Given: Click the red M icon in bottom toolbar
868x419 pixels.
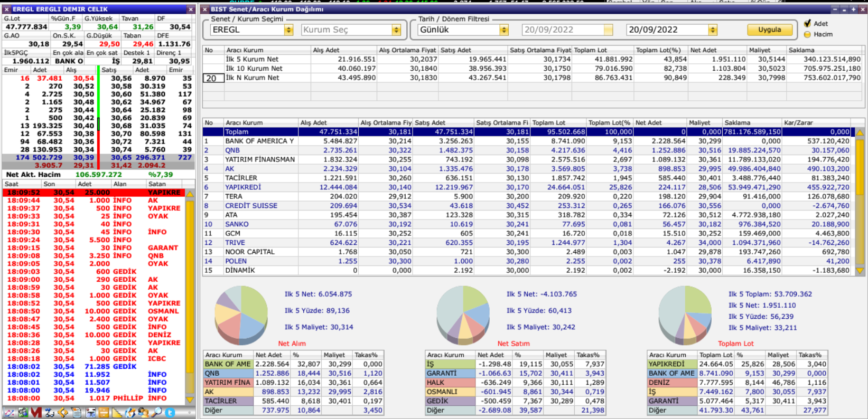Looking at the screenshot, I should point(36,412).
